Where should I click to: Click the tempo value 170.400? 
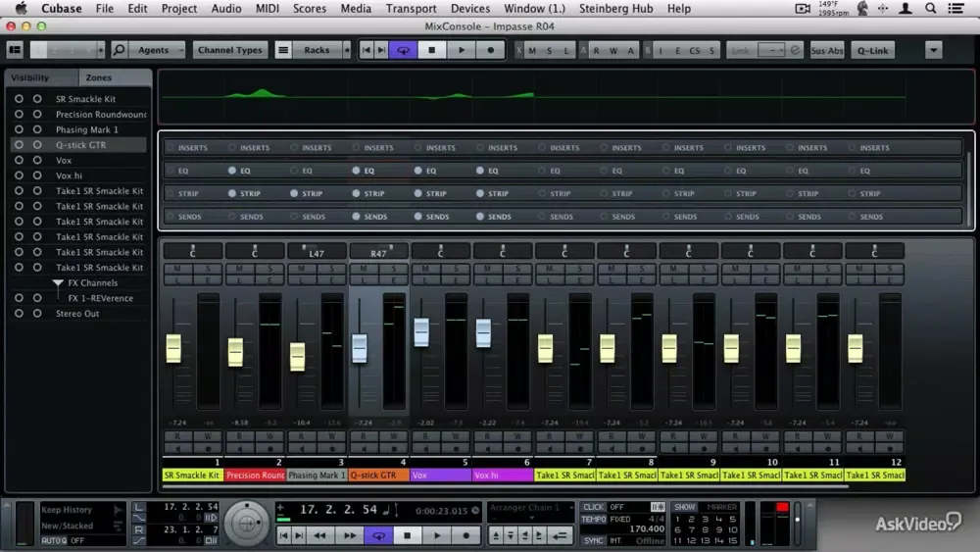646,528
